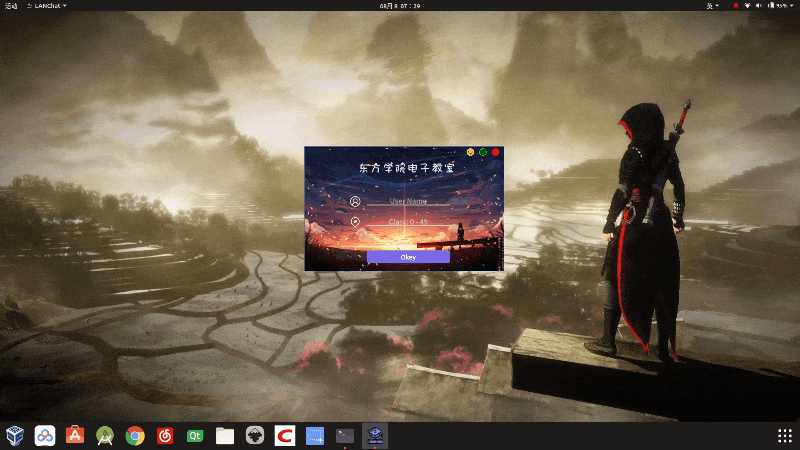Image resolution: width=800 pixels, height=450 pixels.
Task: Launch Inkscape from the dock
Action: [x=255, y=436]
